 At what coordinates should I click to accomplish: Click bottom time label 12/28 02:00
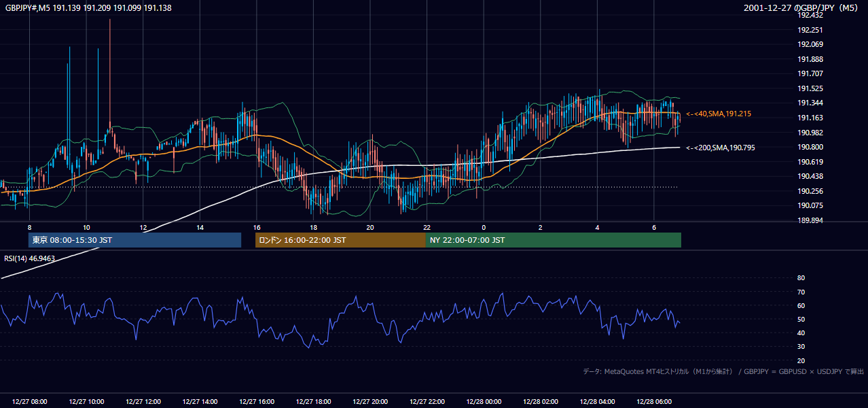pos(540,402)
